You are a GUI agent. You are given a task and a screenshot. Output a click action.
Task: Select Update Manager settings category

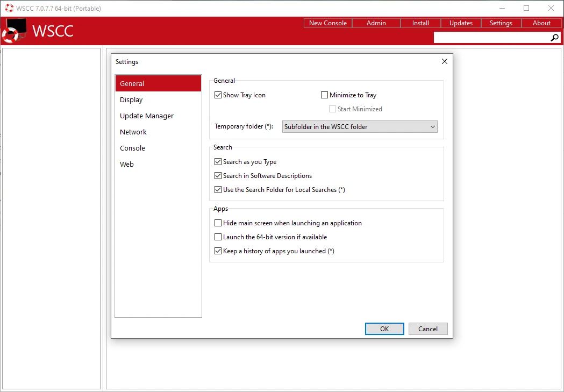coord(147,116)
